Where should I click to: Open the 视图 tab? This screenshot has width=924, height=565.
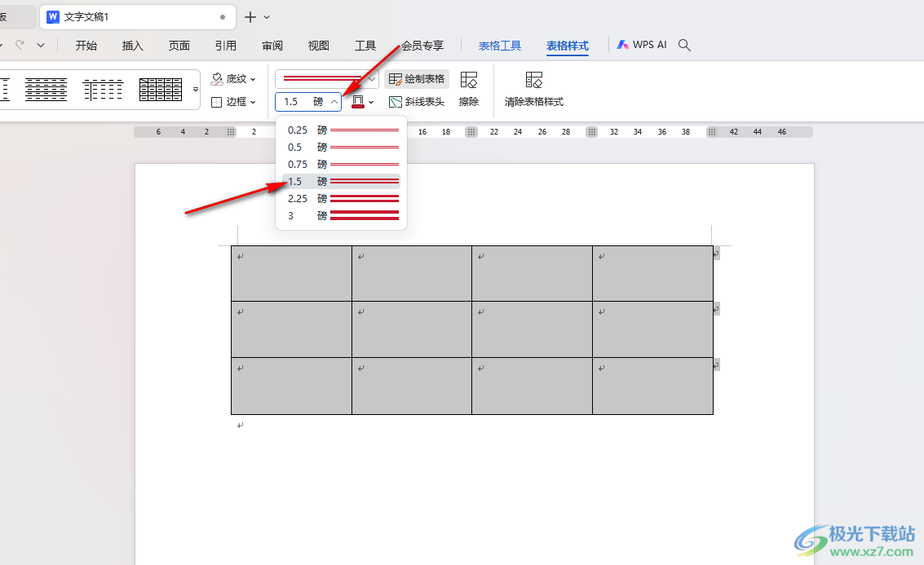pyautogui.click(x=319, y=46)
